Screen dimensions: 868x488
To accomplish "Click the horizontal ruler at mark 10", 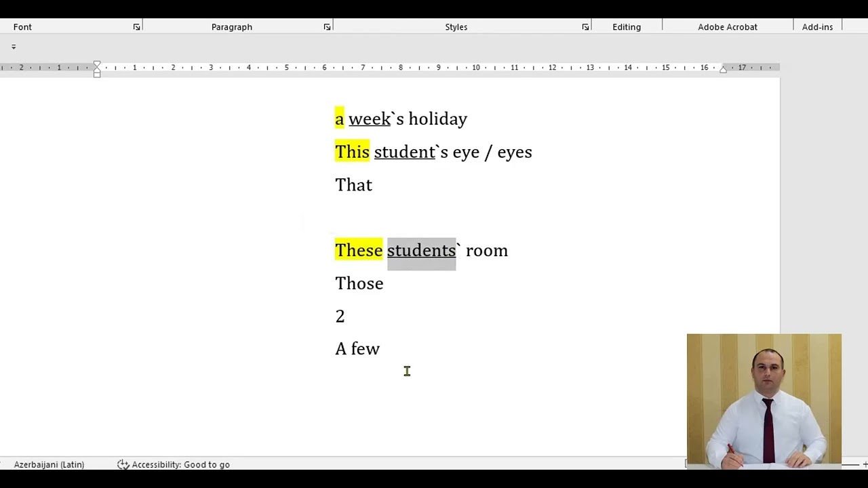I will click(476, 68).
